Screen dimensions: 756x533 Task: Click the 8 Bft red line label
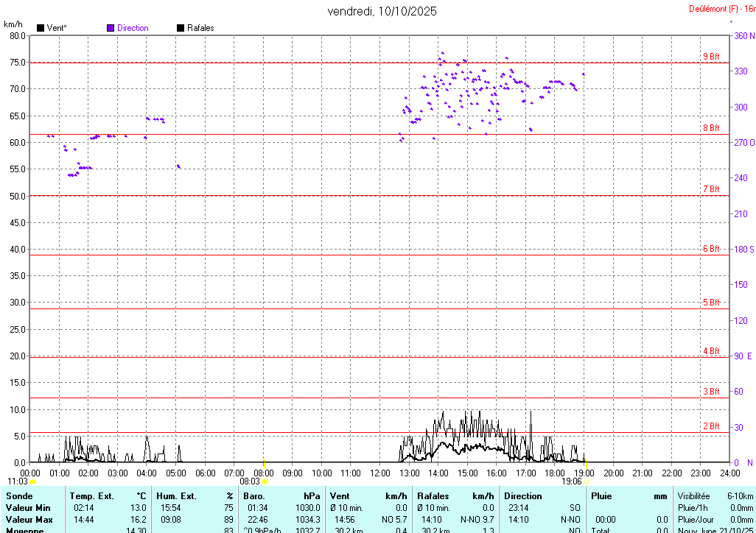coord(710,128)
